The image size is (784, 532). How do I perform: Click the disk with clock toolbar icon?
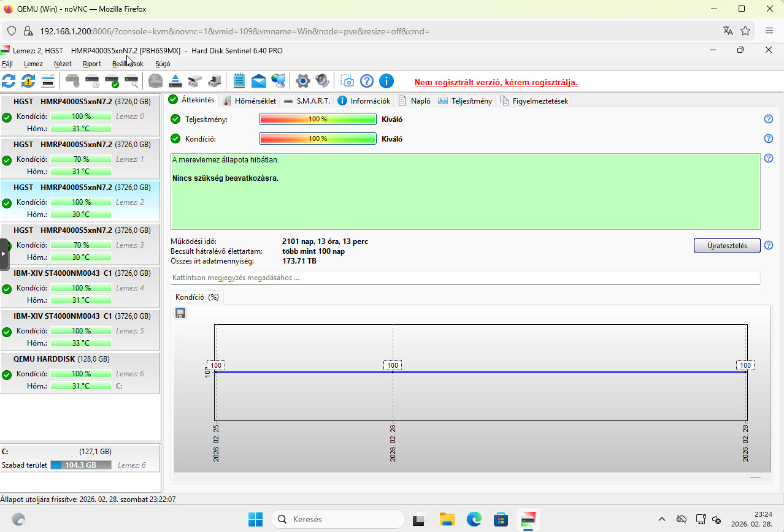[92, 81]
